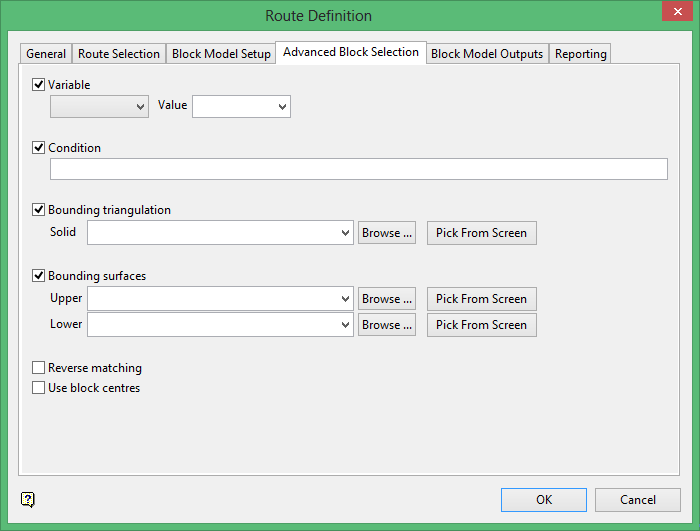Uncheck the Condition checkbox
700x531 pixels.
tap(39, 148)
